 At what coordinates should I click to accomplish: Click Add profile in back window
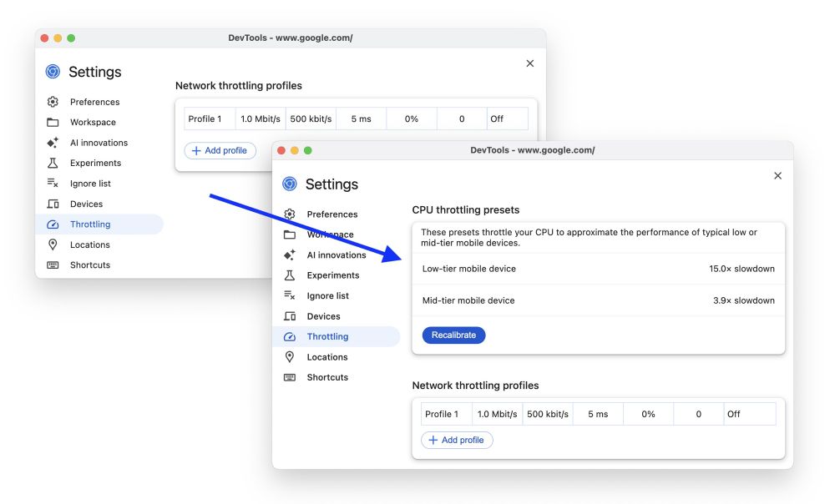(x=220, y=150)
